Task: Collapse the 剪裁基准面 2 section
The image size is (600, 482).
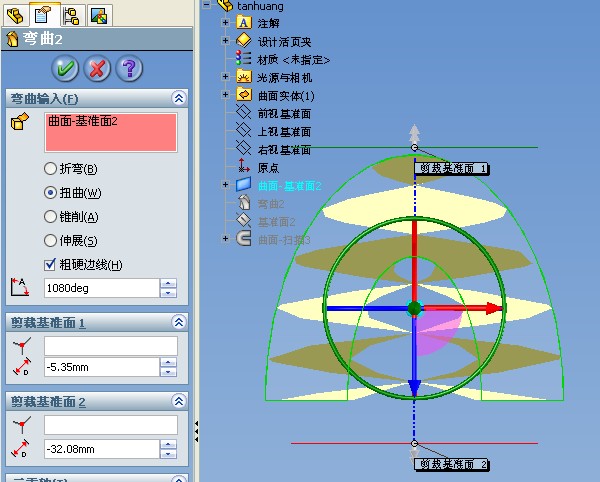Action: pos(179,401)
